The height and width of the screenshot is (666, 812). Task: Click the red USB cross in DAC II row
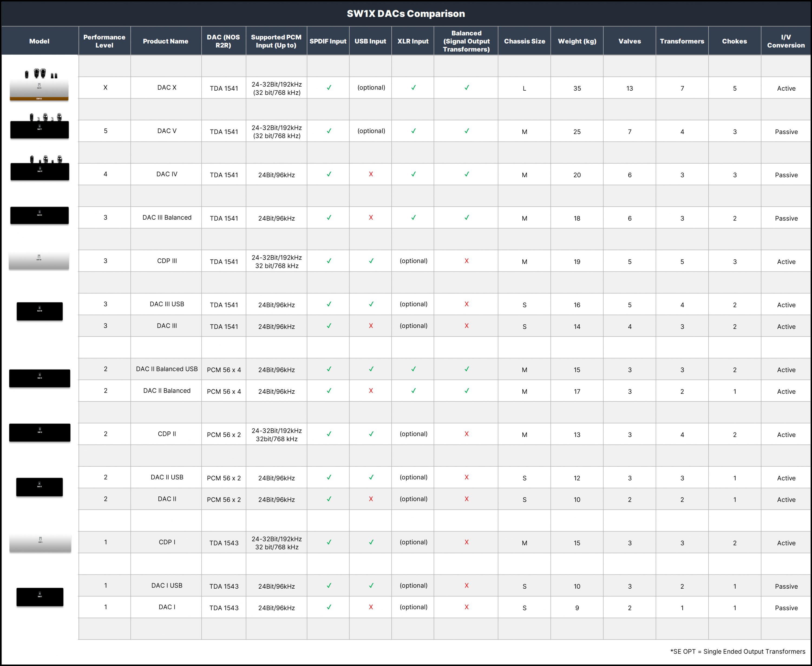coord(371,499)
